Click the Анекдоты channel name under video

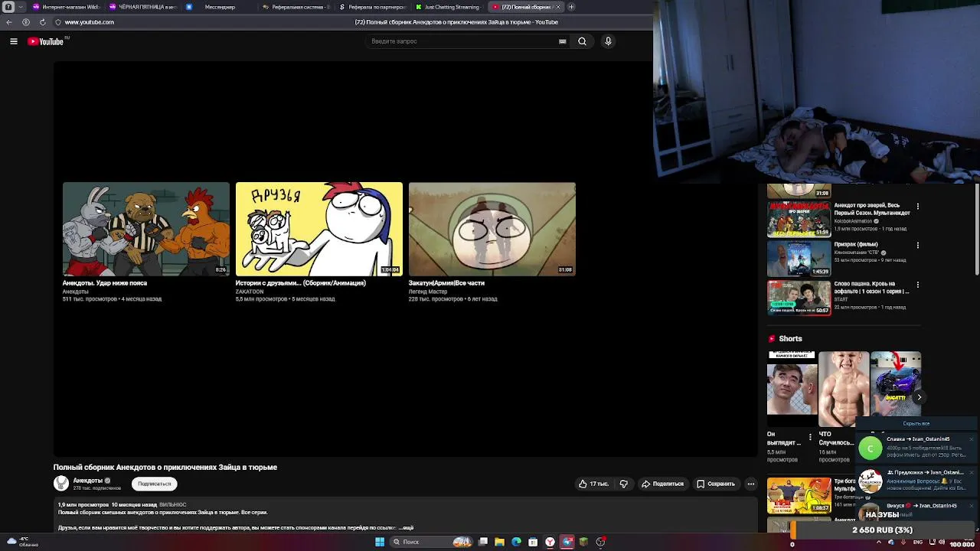[x=87, y=481]
